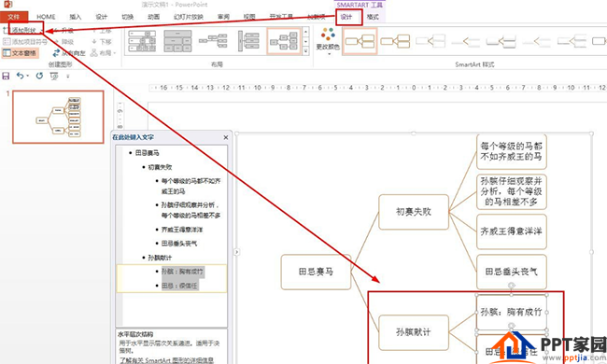Click the 从右向左 direction icon
607x364 pixels.
pos(57,53)
